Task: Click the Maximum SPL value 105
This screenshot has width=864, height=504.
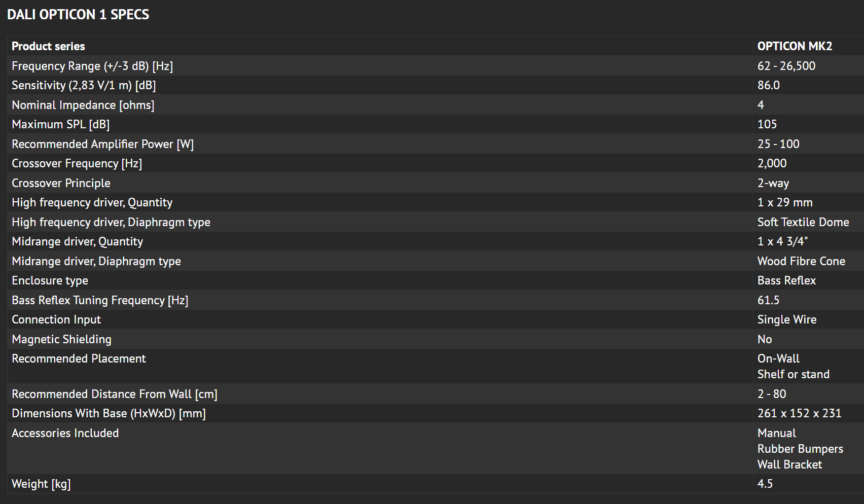Action: coord(767,124)
